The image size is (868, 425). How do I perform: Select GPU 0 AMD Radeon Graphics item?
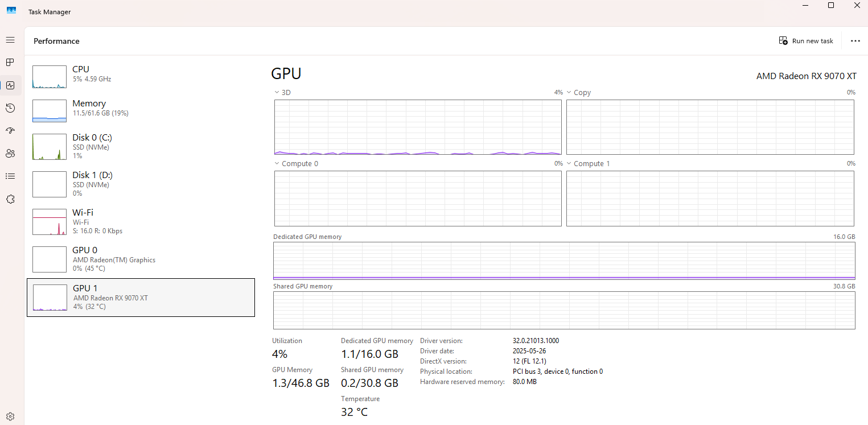tap(141, 259)
